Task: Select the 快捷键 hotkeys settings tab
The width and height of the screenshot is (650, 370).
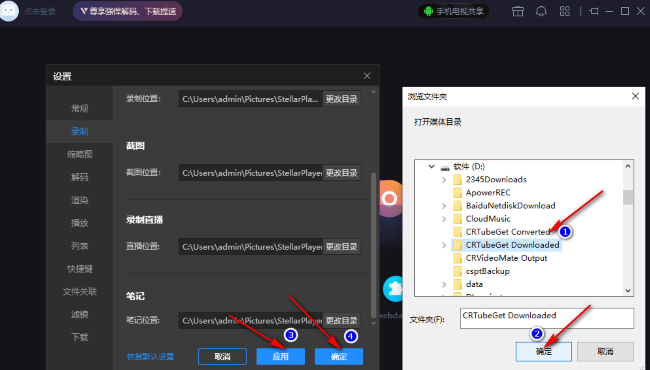Action: 80,269
